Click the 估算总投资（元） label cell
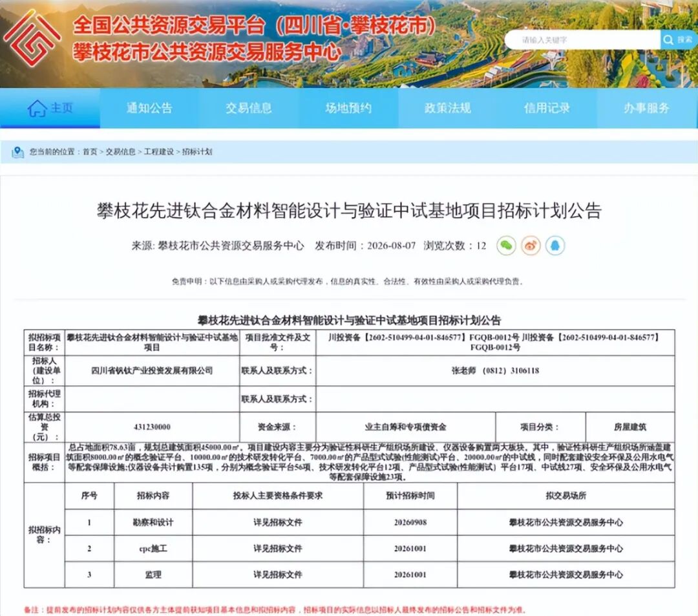Viewport: 698px width, 616px height. point(44,427)
